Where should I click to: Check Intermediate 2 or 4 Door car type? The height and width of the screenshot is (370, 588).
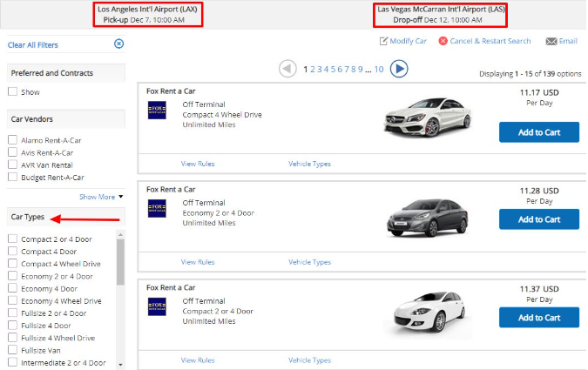[x=12, y=362]
